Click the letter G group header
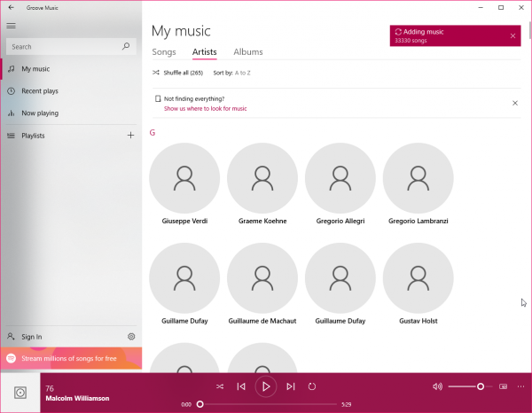532x413 pixels. click(153, 133)
